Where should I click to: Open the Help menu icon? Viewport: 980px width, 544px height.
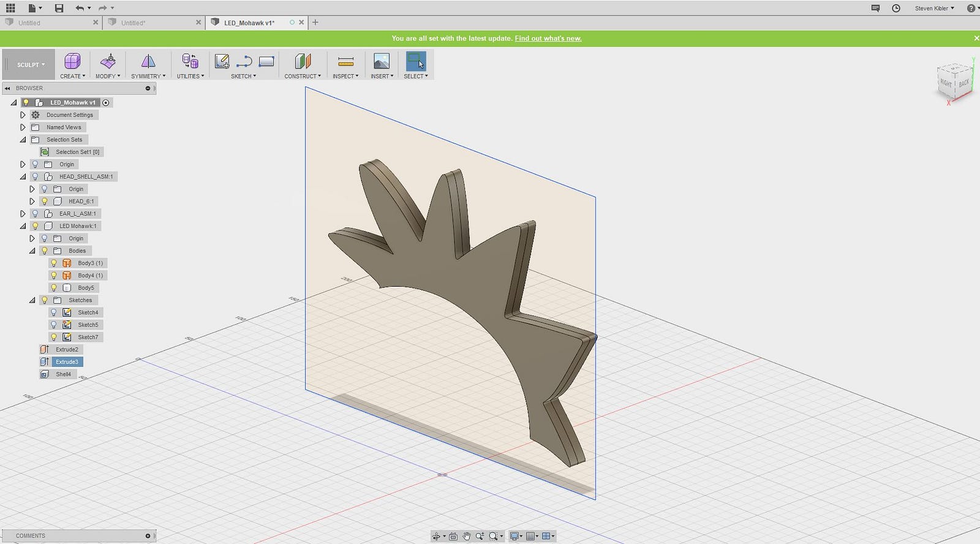pyautogui.click(x=971, y=8)
